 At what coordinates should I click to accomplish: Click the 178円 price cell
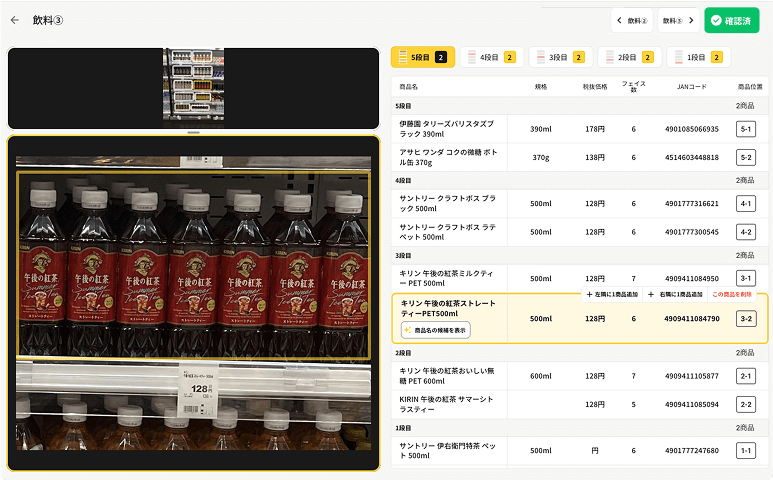click(595, 129)
